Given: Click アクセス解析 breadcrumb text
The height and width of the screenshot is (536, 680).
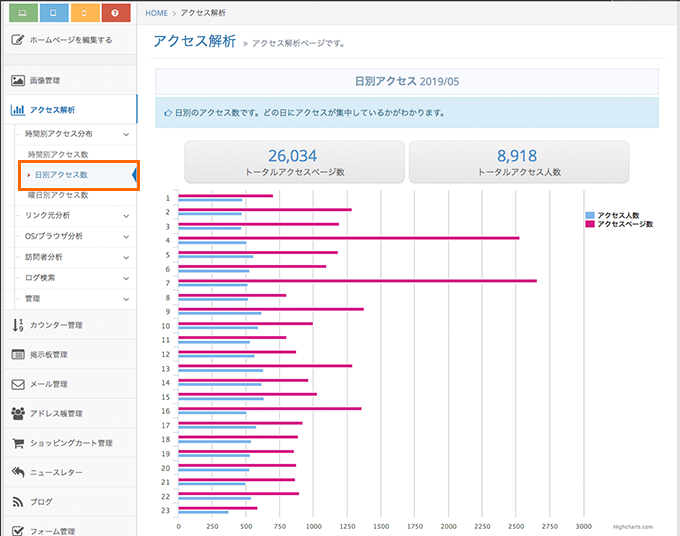Looking at the screenshot, I should pos(203,13).
